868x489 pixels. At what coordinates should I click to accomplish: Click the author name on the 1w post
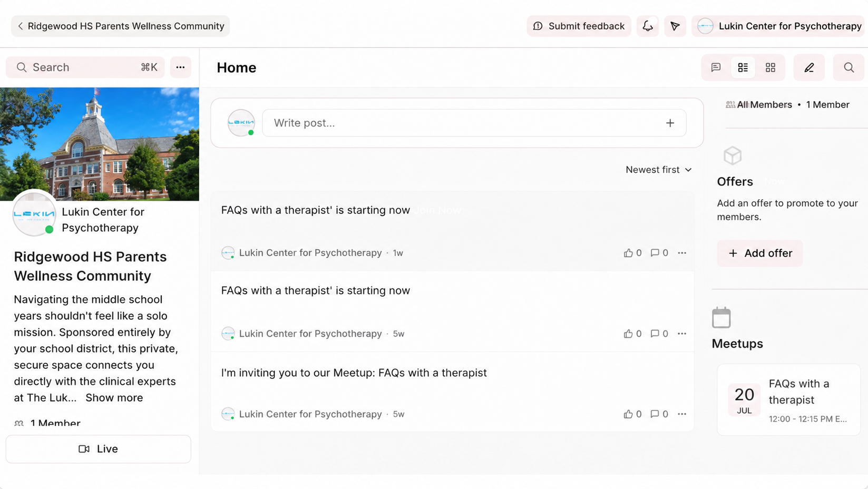click(x=310, y=253)
